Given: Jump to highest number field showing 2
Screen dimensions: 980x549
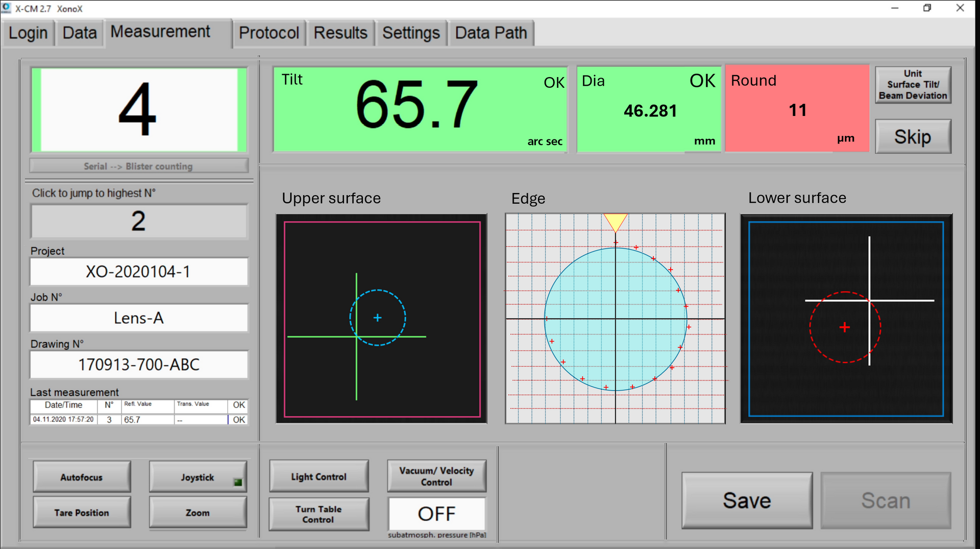Looking at the screenshot, I should coord(138,221).
